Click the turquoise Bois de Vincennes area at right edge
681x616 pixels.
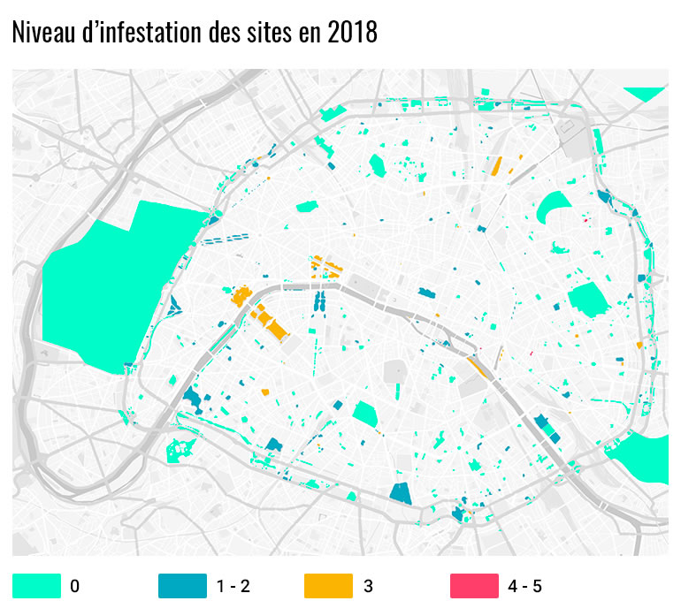[643, 458]
